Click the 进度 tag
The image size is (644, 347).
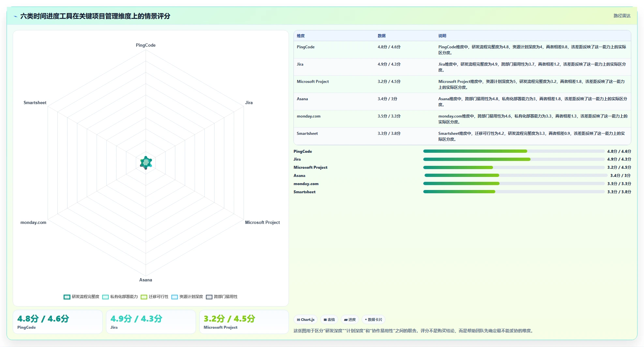350,320
